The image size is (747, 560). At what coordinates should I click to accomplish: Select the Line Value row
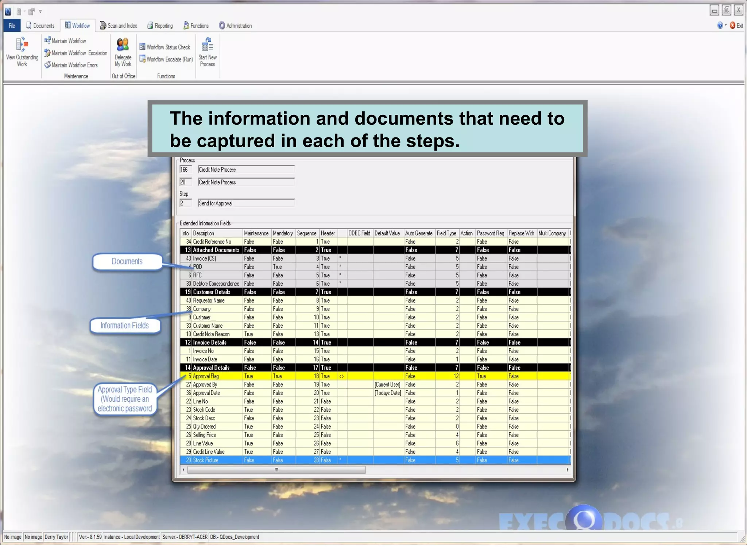point(375,443)
